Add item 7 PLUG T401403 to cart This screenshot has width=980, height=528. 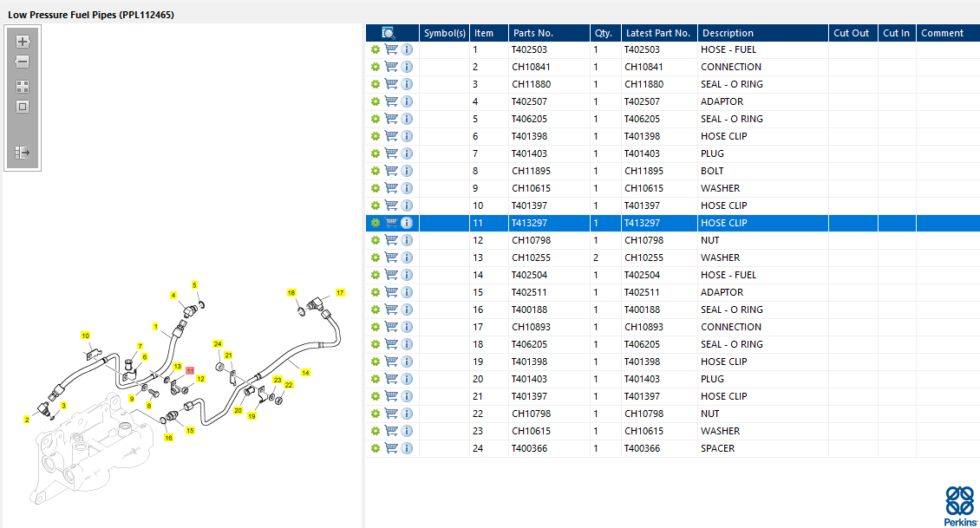click(x=391, y=153)
